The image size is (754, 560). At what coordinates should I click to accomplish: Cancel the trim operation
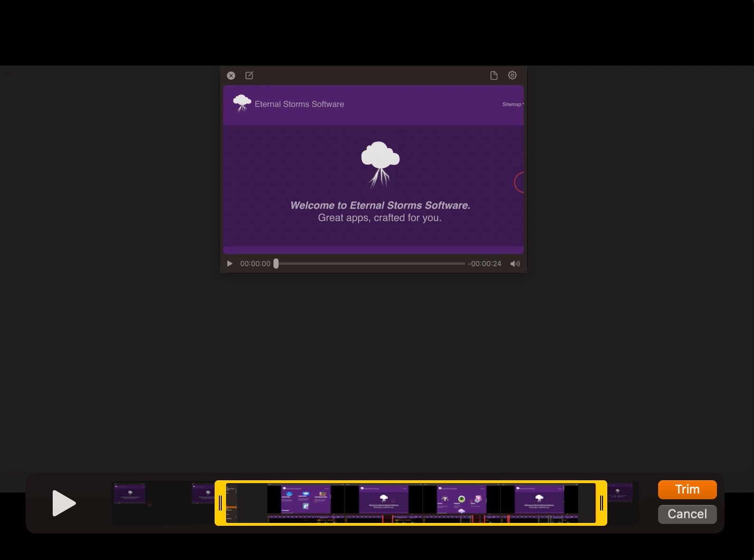(687, 514)
